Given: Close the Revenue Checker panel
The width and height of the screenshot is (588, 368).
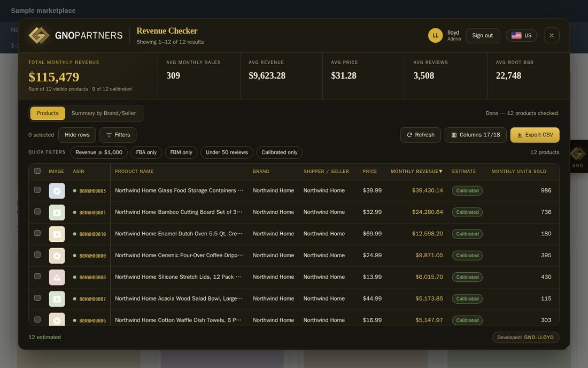Looking at the screenshot, I should tap(551, 35).
